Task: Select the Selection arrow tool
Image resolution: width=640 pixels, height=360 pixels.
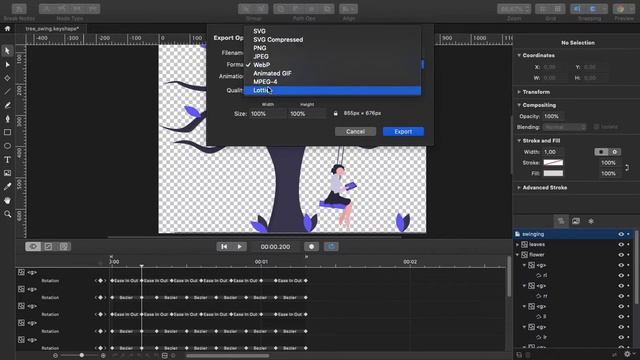Action: pos(7,51)
